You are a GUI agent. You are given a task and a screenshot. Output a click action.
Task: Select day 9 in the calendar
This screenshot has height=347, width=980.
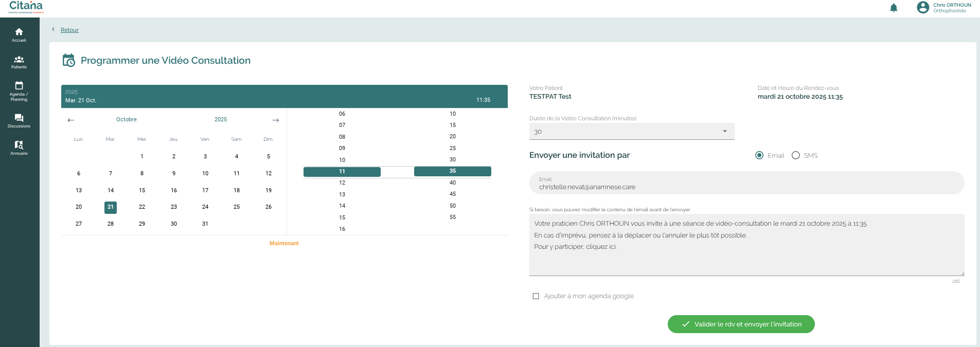coord(174,174)
